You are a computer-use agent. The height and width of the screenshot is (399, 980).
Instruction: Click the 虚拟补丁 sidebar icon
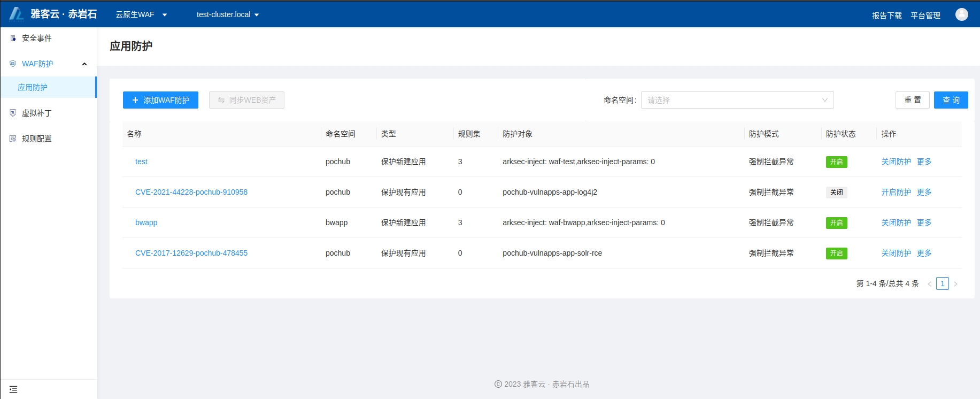point(13,113)
